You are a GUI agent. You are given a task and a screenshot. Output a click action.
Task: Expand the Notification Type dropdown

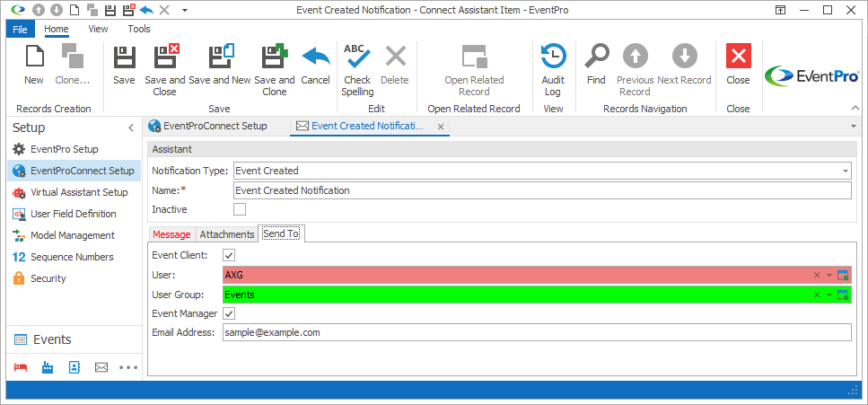pos(846,172)
